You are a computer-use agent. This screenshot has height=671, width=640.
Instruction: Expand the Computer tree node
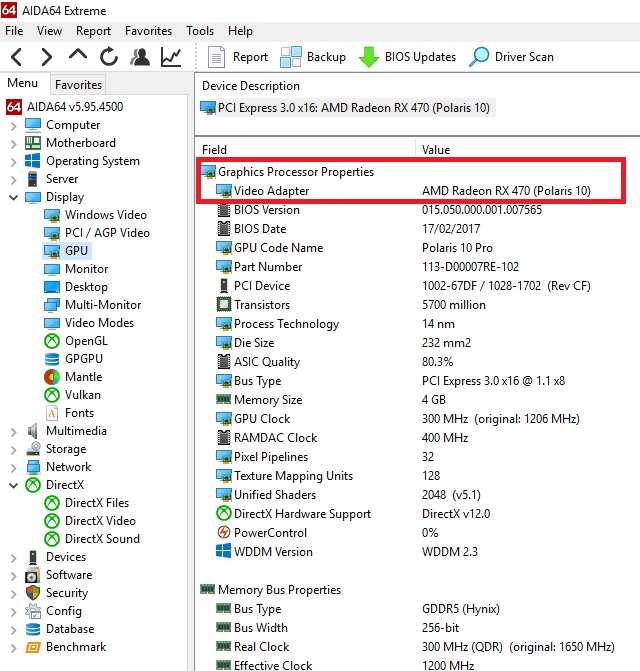click(x=14, y=125)
